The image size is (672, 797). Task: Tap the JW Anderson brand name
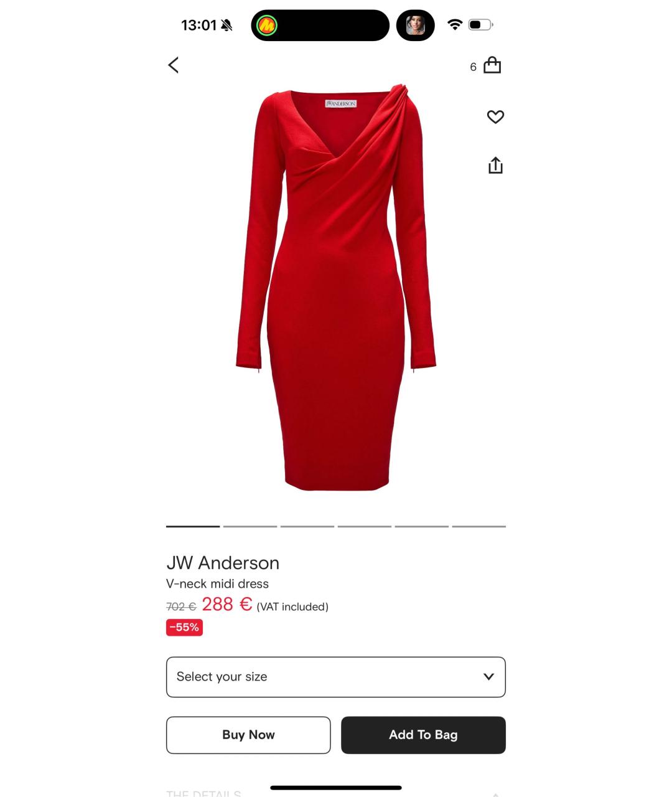click(223, 563)
